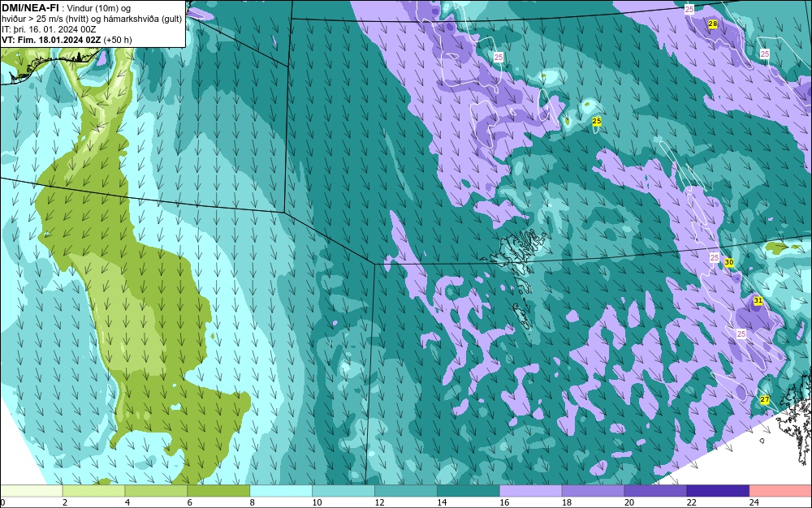
Task: Select the yellow peak gust label 30
Action: [x=729, y=262]
